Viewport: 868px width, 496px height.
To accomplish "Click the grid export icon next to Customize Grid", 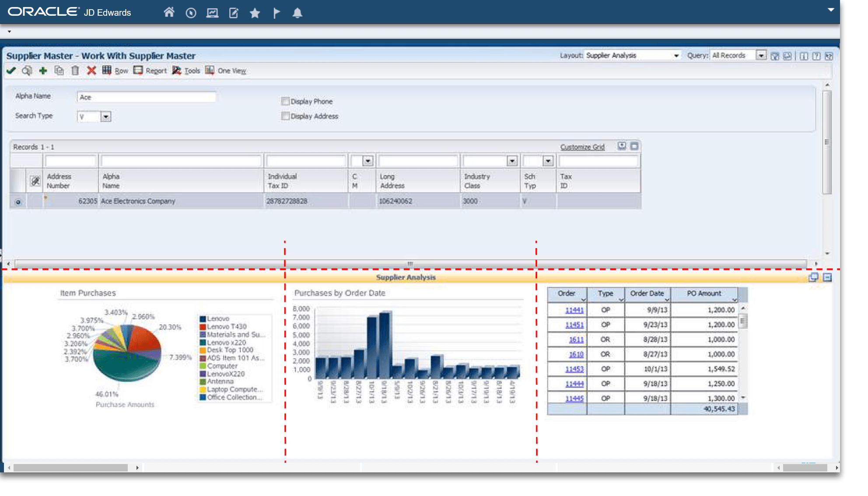I will (622, 146).
